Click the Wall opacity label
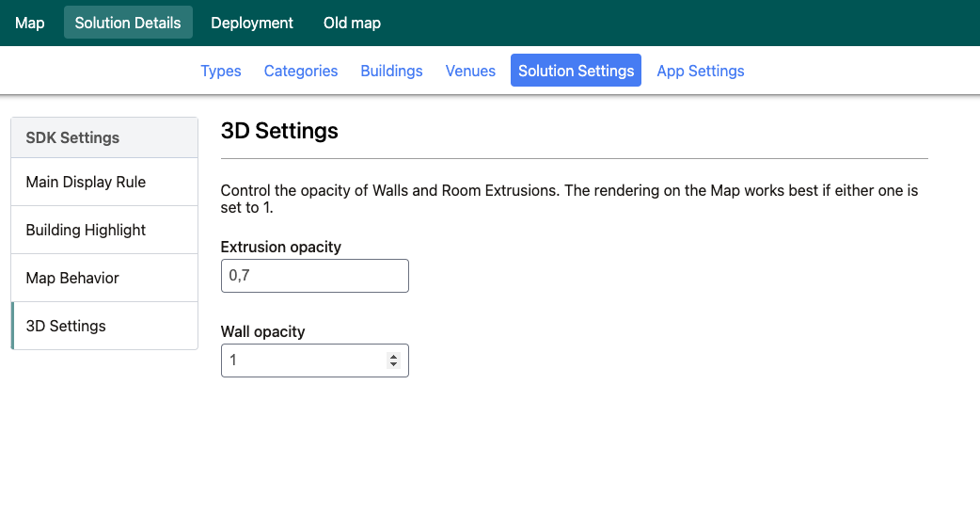This screenshot has height=513, width=980. click(262, 331)
